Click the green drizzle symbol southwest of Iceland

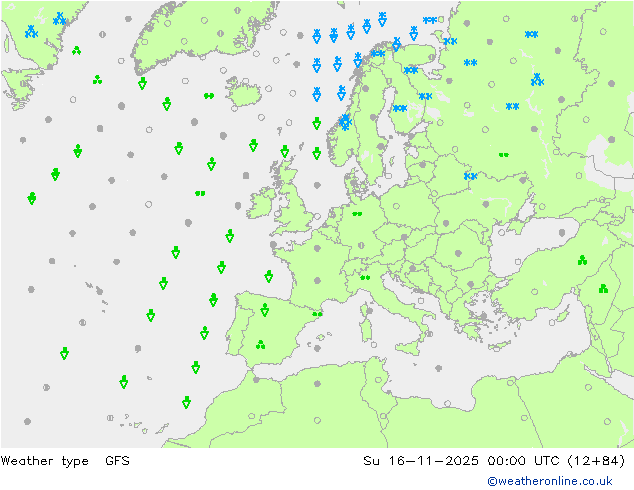tap(209, 96)
